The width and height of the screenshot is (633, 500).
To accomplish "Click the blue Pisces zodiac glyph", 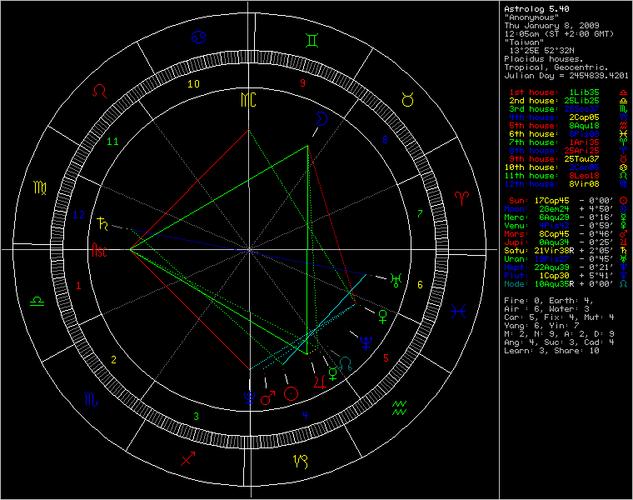I will tap(459, 312).
